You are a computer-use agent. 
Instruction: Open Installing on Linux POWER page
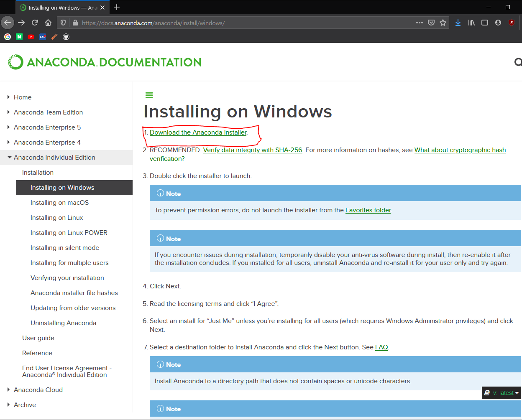(x=69, y=232)
